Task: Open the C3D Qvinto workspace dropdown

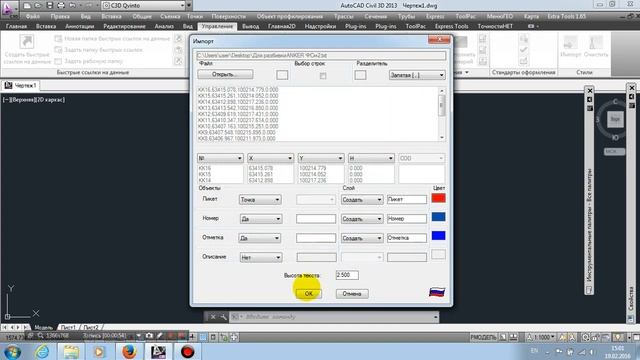Action: tap(144, 6)
